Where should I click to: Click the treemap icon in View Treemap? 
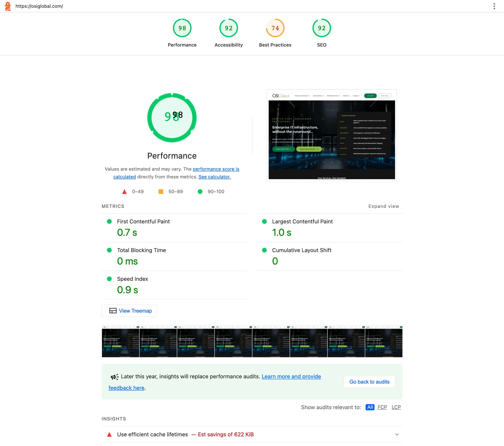click(x=113, y=311)
